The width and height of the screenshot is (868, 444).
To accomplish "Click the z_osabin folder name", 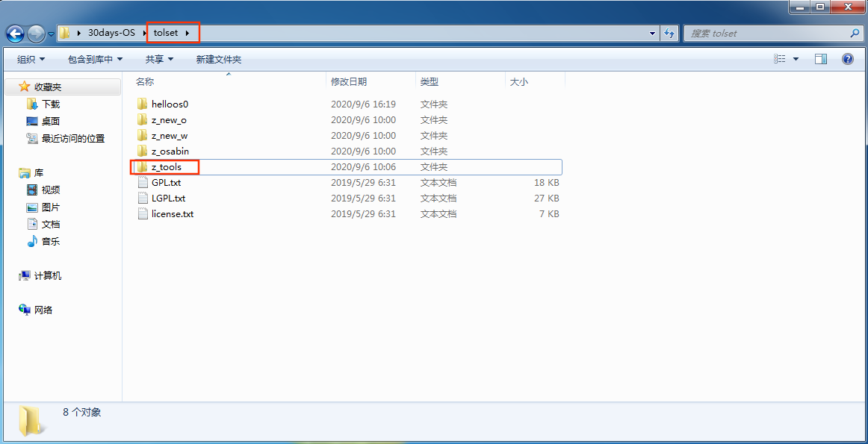I will [170, 151].
